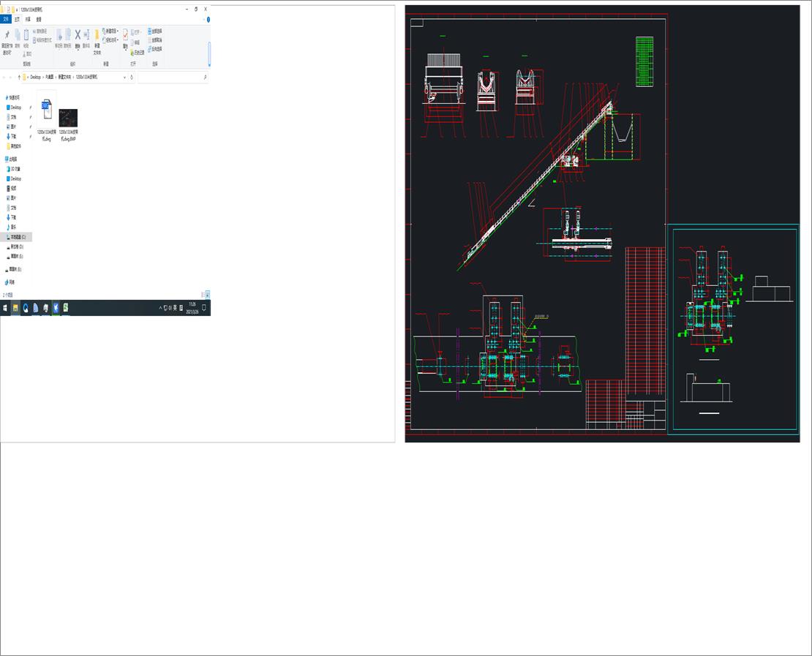The width and height of the screenshot is (812, 656).
Task: Expand 此电脑 in the navigation pane
Action: point(4,159)
